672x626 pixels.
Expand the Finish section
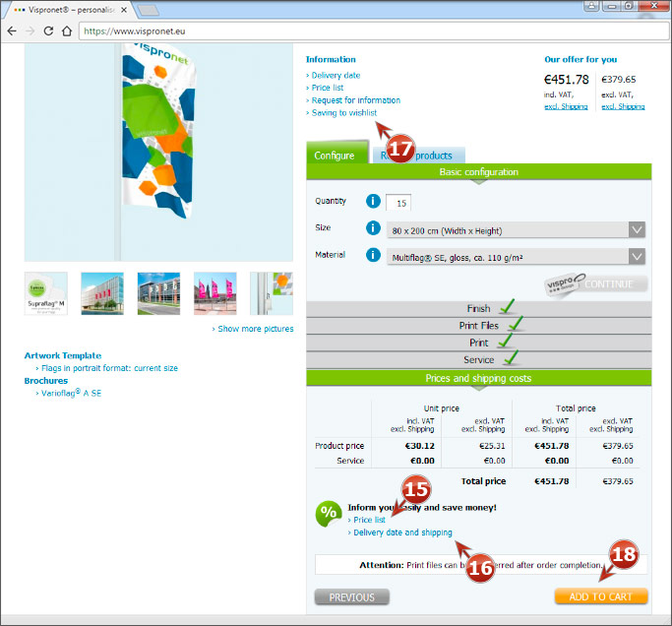479,309
